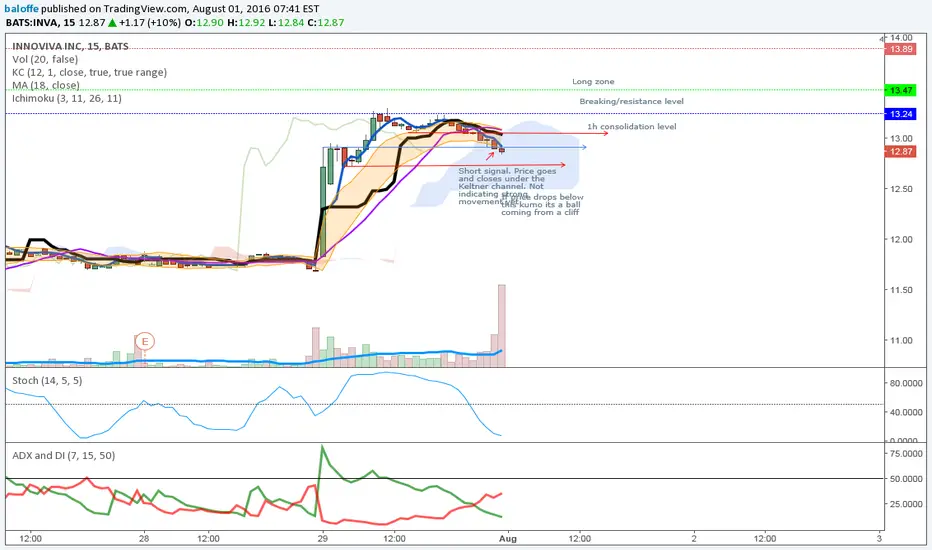Click the Long zone annotation
The image size is (932, 550).
tap(593, 81)
